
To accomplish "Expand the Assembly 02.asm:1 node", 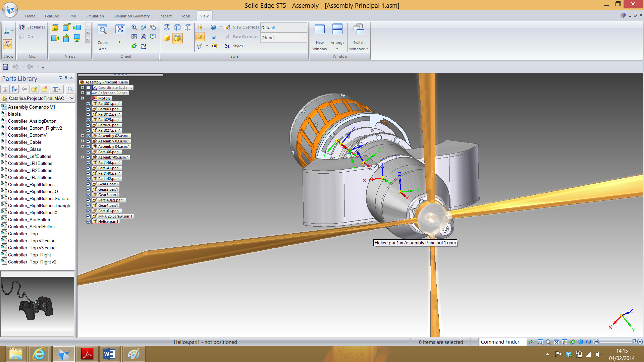I will pyautogui.click(x=83, y=136).
